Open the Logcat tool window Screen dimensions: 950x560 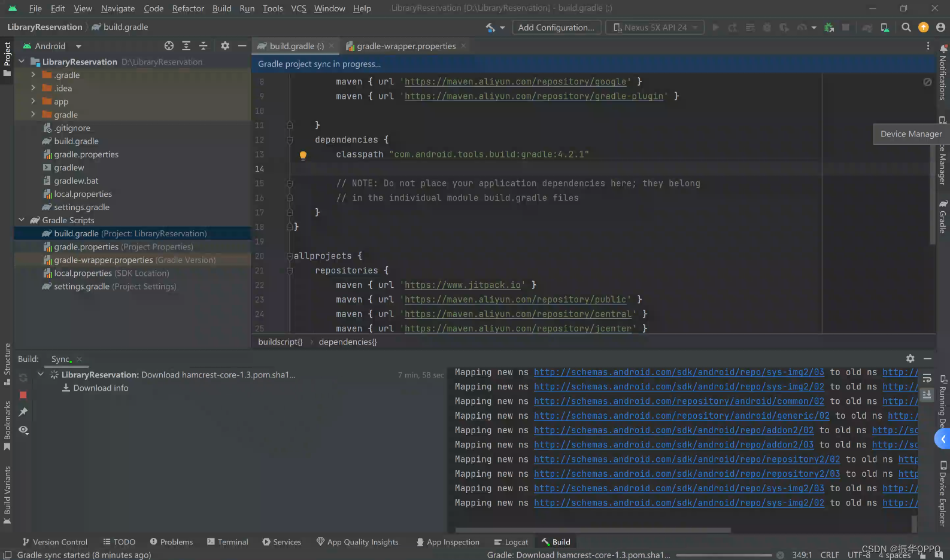511,542
